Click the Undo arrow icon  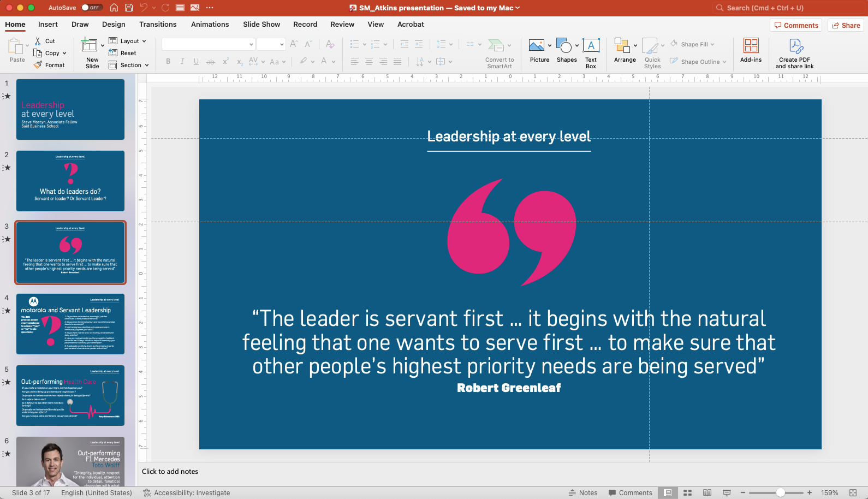click(144, 8)
